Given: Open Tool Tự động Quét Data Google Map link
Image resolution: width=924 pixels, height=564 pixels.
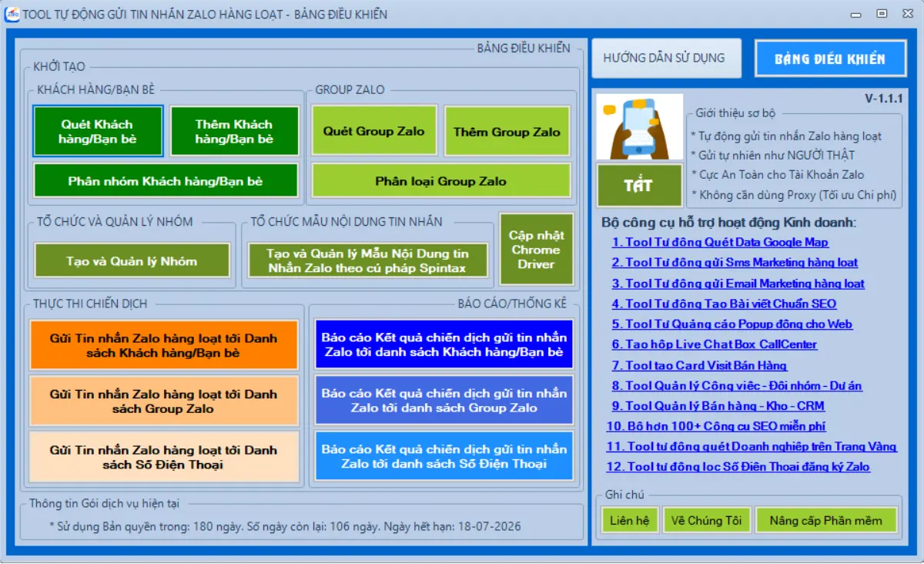Looking at the screenshot, I should (720, 242).
